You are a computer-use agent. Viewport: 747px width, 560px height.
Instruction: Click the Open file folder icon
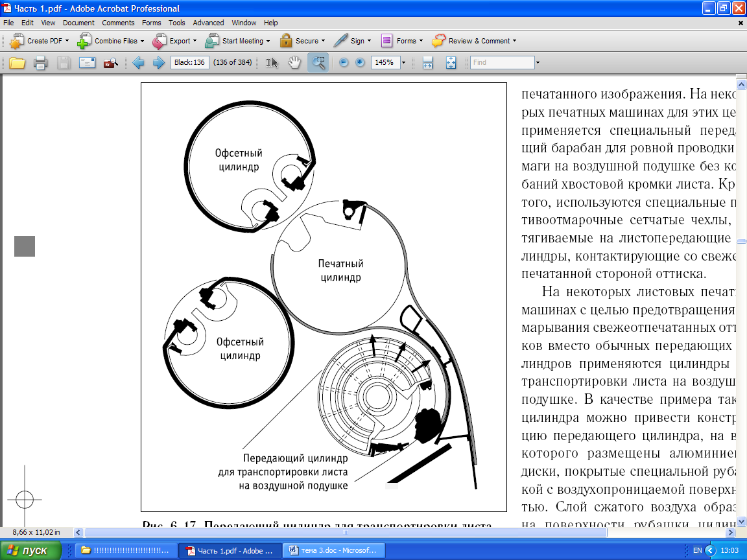coord(17,62)
